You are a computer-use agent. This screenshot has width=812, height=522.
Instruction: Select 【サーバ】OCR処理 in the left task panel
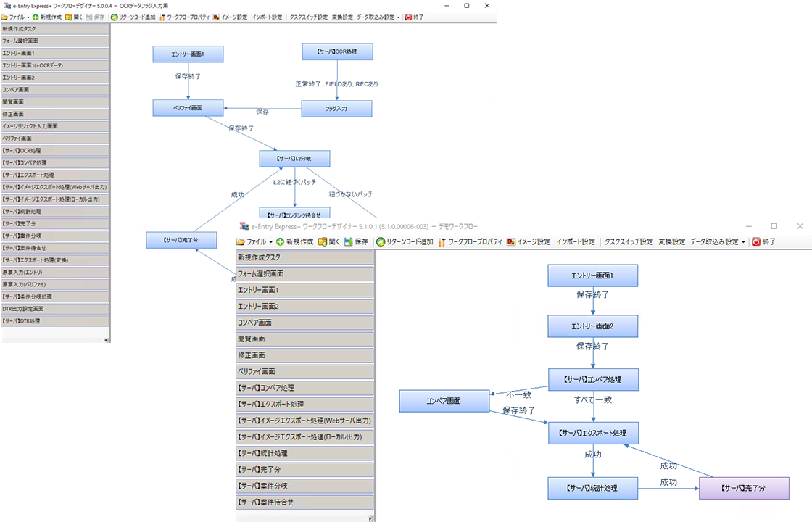[54, 152]
